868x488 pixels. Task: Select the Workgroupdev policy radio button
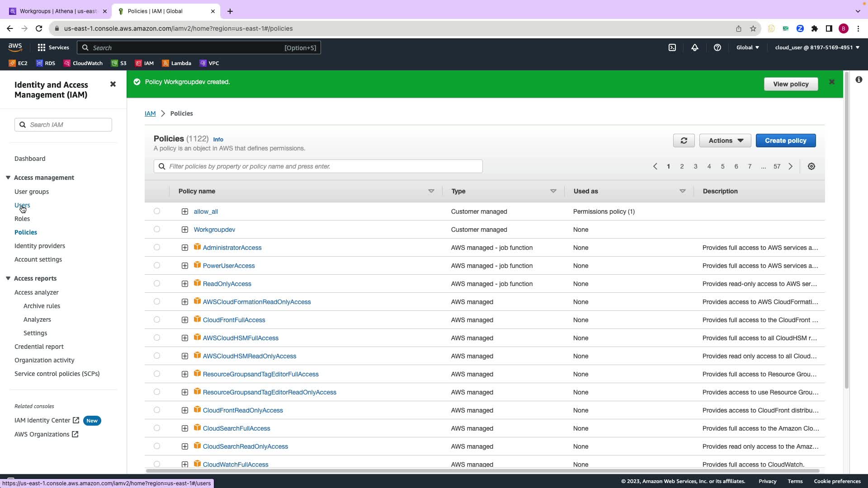[x=157, y=229]
